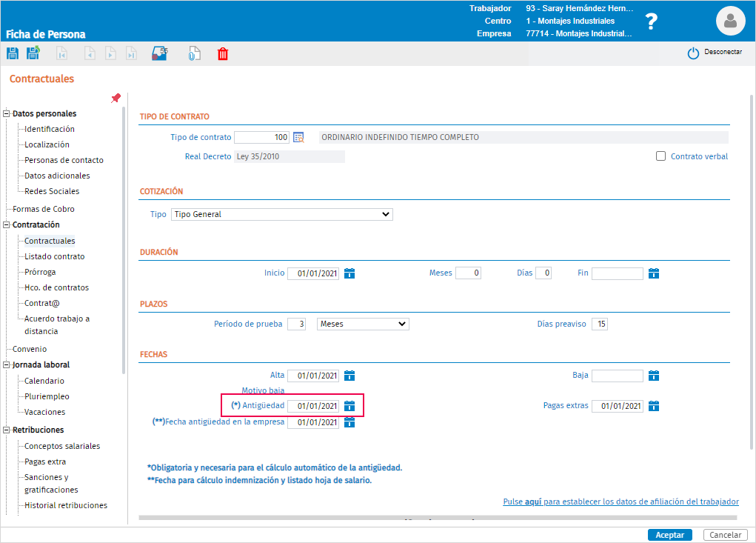Open the attached documents paperclip icon

click(194, 53)
